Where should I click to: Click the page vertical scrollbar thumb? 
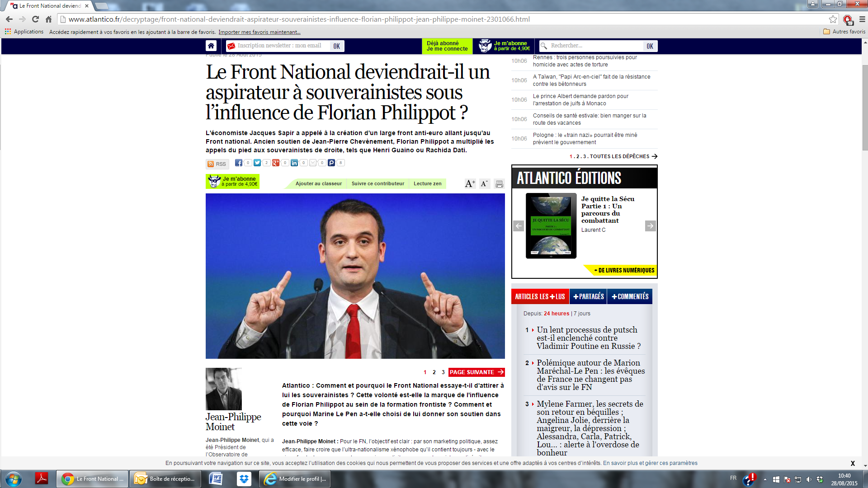865,108
